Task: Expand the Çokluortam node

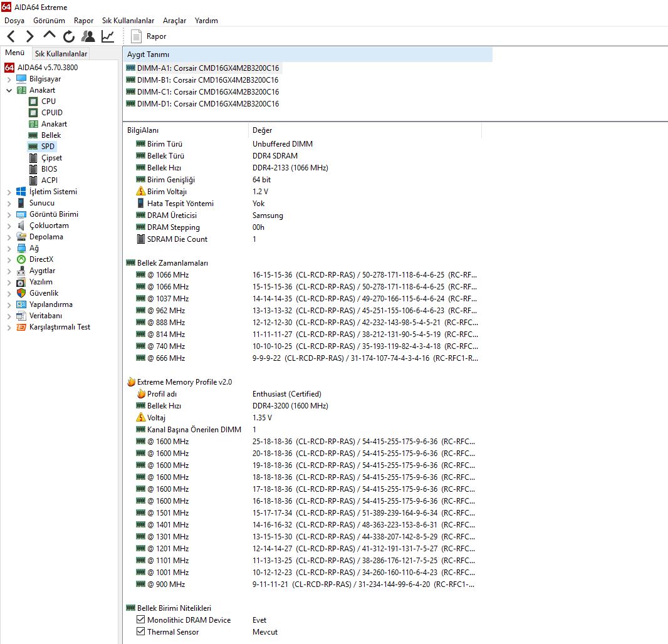Action: click(9, 226)
